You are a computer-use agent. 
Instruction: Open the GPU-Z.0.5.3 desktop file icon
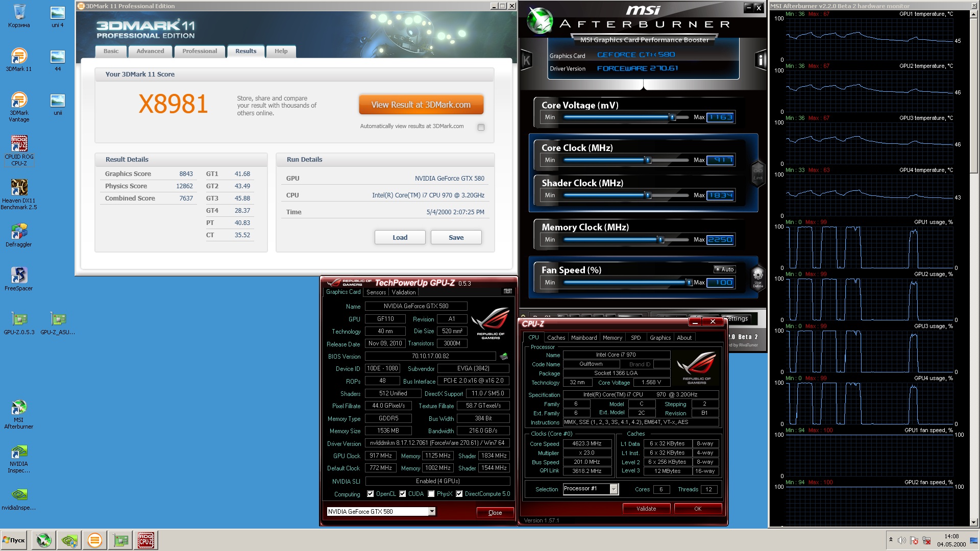coord(19,323)
